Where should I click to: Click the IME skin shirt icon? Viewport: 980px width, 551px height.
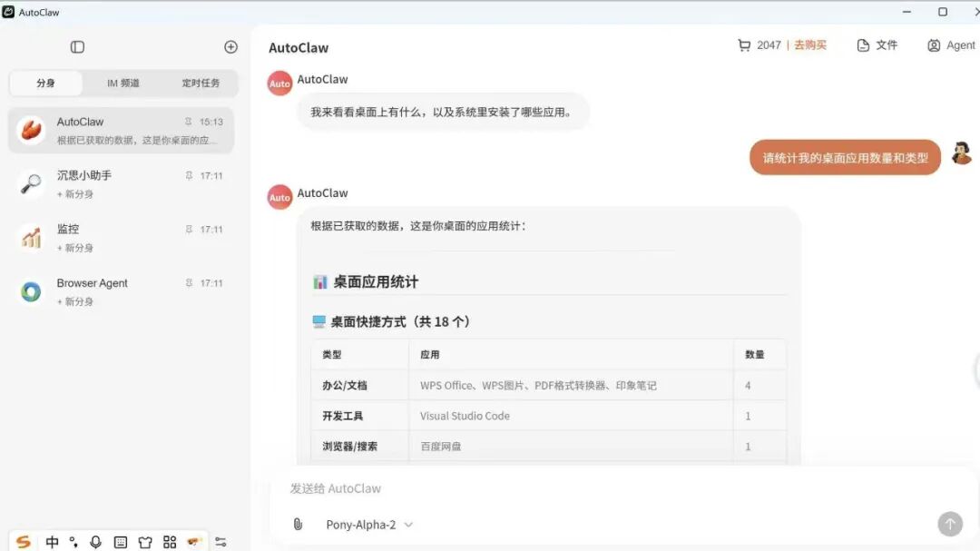145,542
